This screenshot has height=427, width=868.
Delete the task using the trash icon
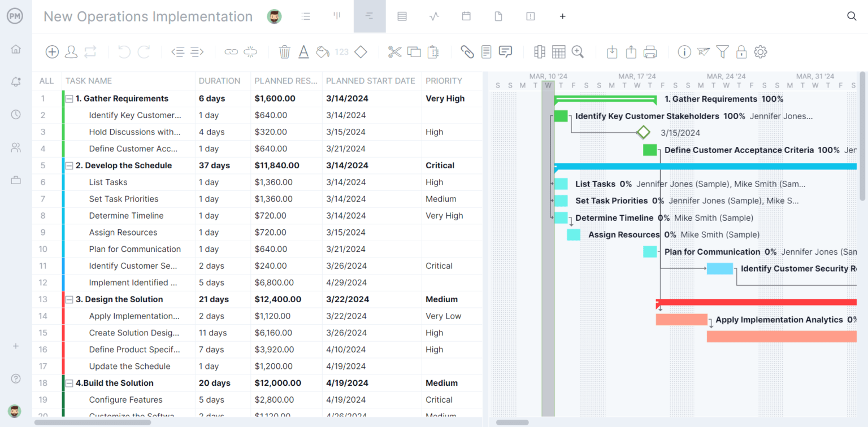coord(284,51)
